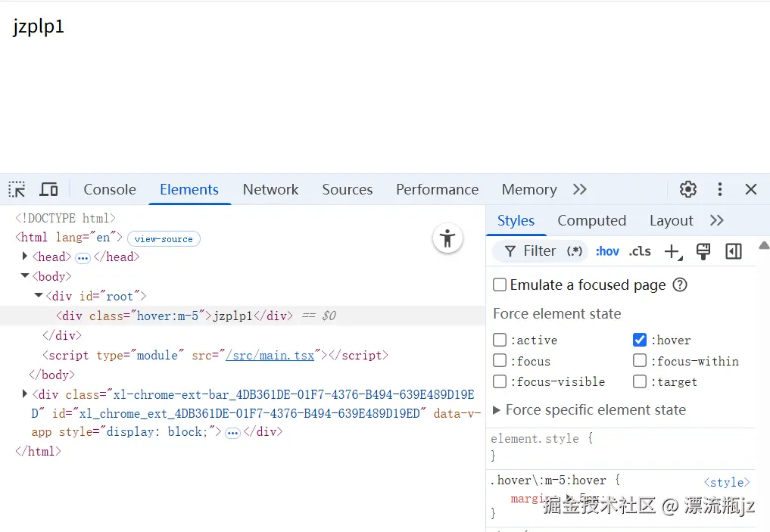
Task: Click the filter funnel icon
Action: coord(510,251)
